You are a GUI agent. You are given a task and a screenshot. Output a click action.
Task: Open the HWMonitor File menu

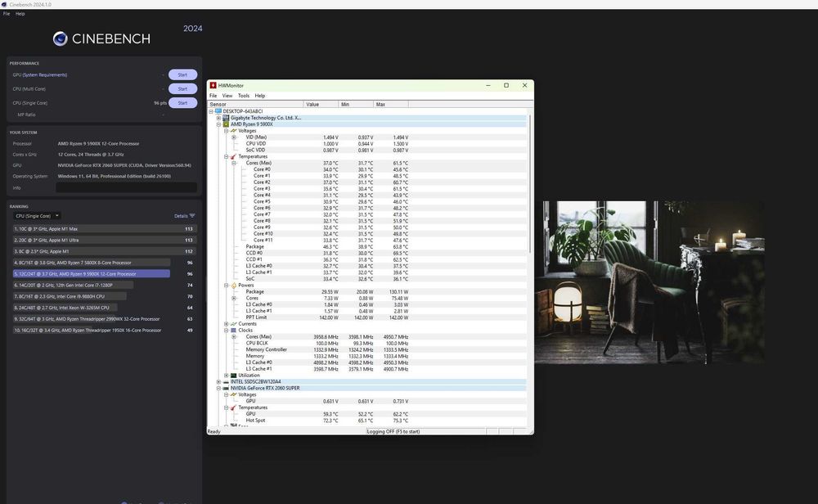(x=213, y=96)
